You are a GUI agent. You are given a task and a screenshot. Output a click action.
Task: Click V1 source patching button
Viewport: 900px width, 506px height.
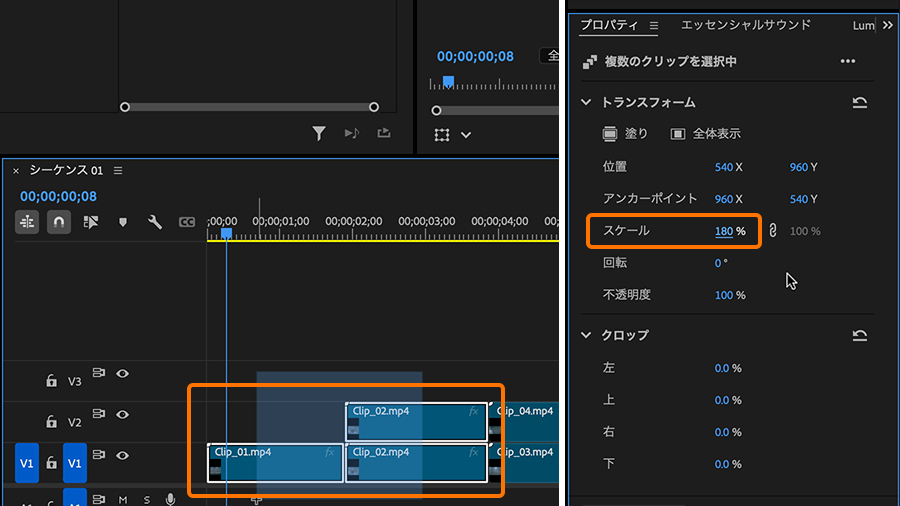pos(27,463)
